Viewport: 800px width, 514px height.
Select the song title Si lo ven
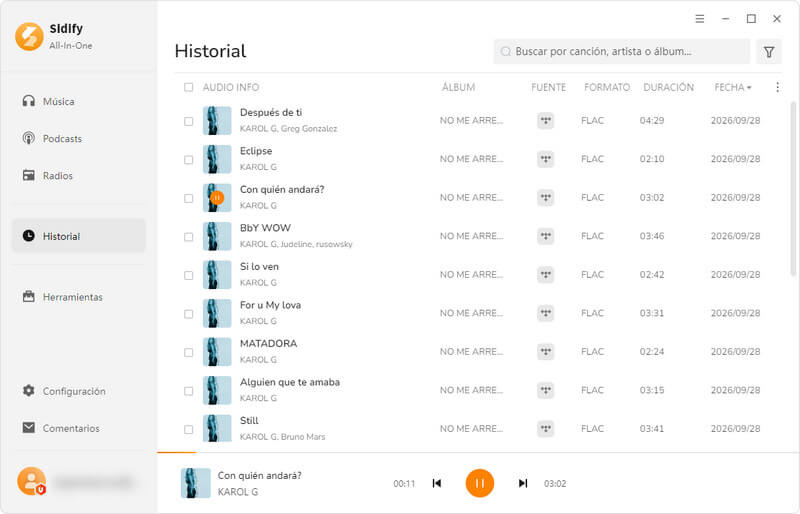[x=259, y=266]
